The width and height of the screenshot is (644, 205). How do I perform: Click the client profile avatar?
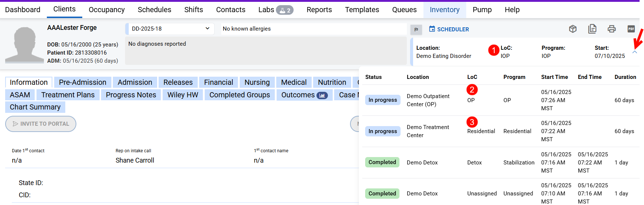[24, 44]
